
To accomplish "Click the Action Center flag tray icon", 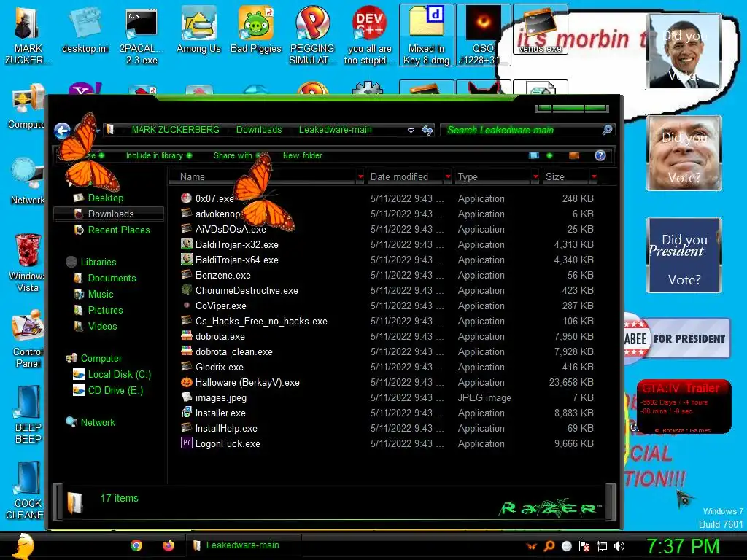I will click(584, 546).
